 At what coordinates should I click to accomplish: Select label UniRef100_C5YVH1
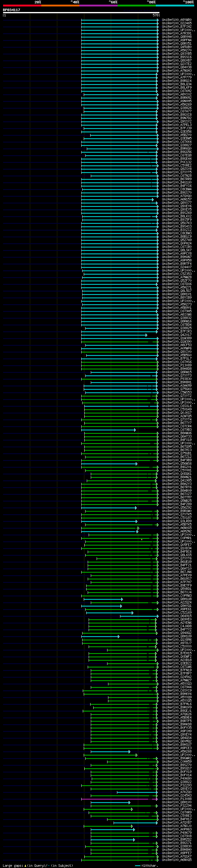[177, 470]
